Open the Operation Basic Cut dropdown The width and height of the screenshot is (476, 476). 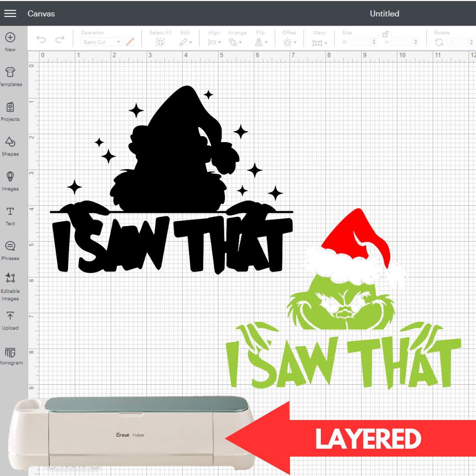click(x=102, y=42)
